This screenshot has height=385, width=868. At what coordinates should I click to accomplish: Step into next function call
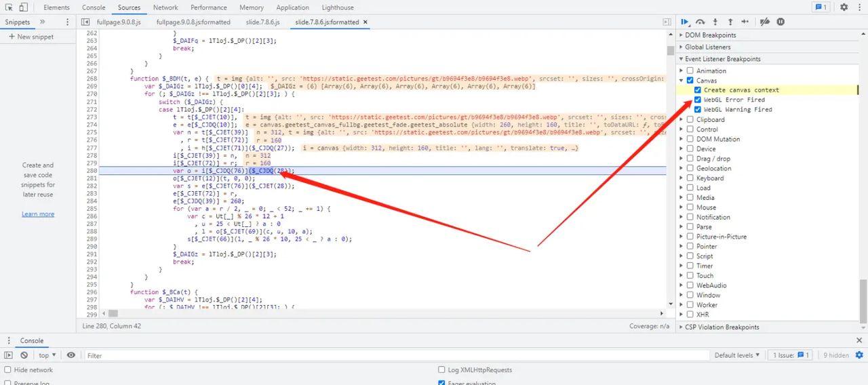(715, 22)
